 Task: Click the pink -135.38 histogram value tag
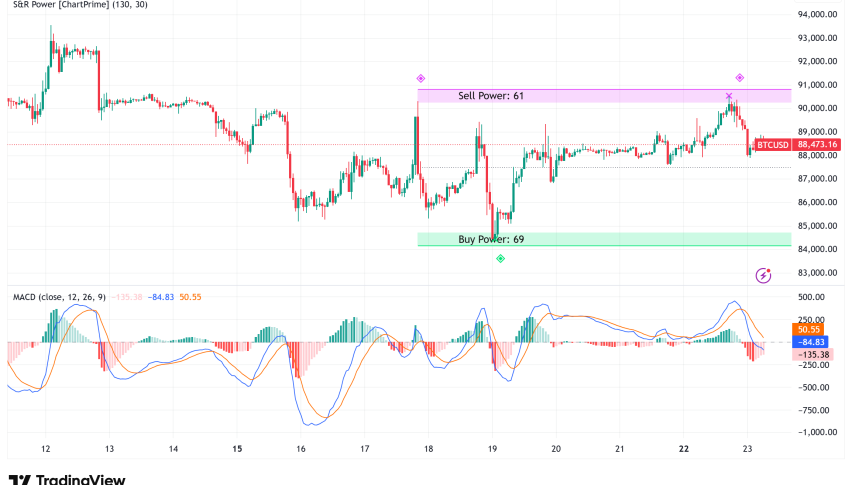[811, 354]
